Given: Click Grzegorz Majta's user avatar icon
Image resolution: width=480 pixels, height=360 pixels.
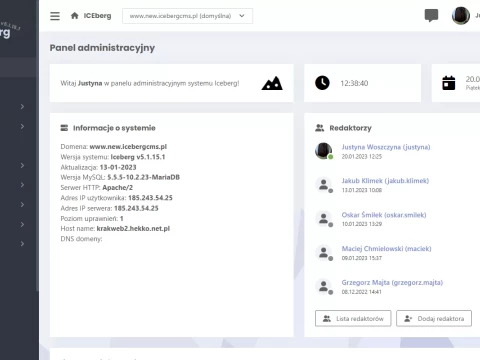Looking at the screenshot, I should pyautogui.click(x=323, y=286).
